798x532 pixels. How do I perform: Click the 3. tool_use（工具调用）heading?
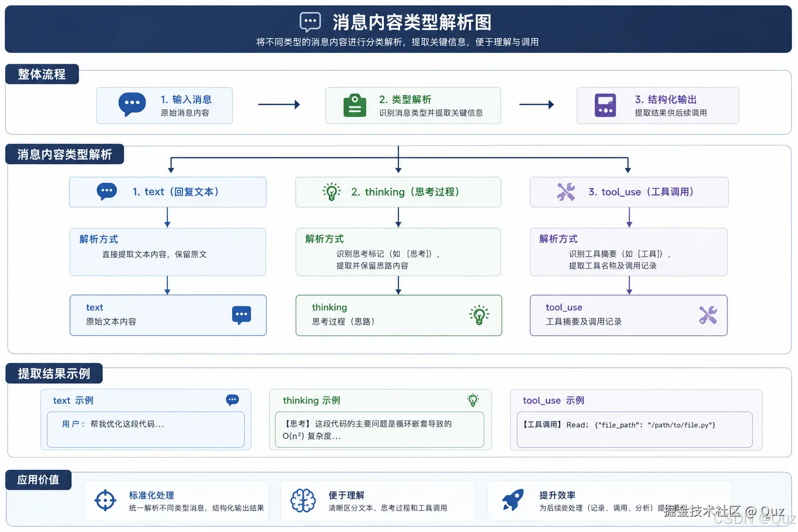[x=641, y=192]
